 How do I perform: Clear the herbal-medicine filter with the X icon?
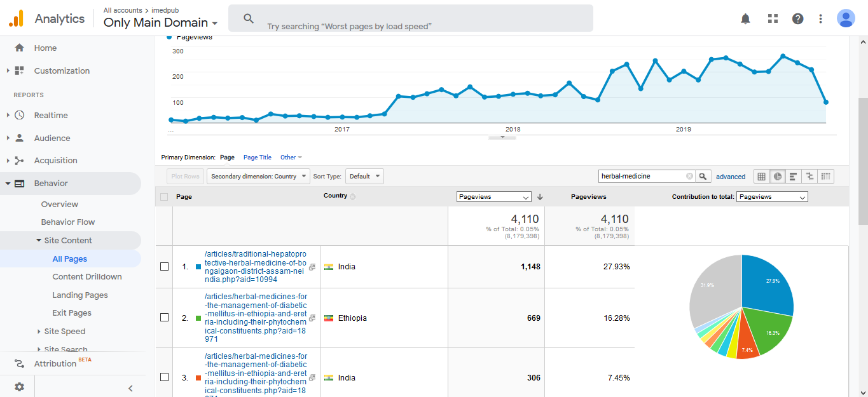tap(689, 177)
